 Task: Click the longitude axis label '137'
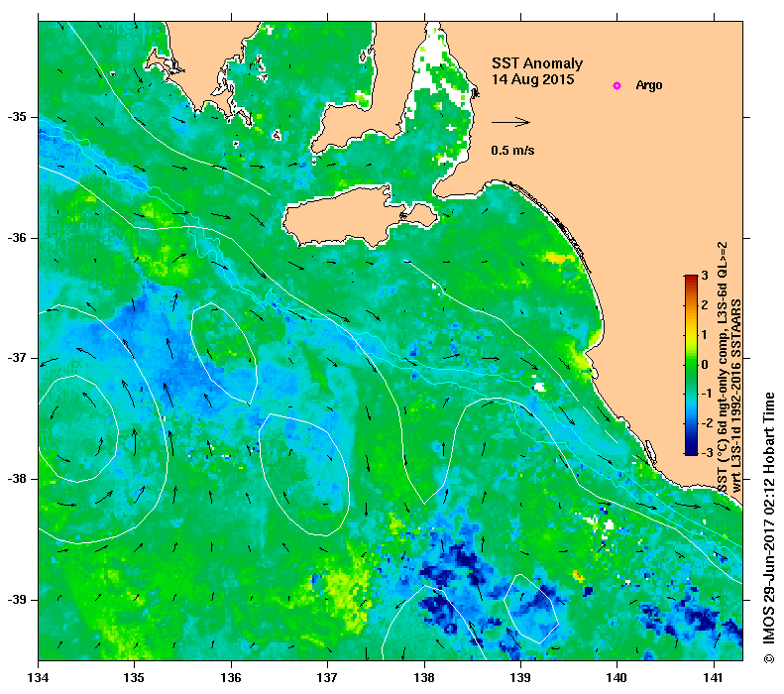coord(327,677)
